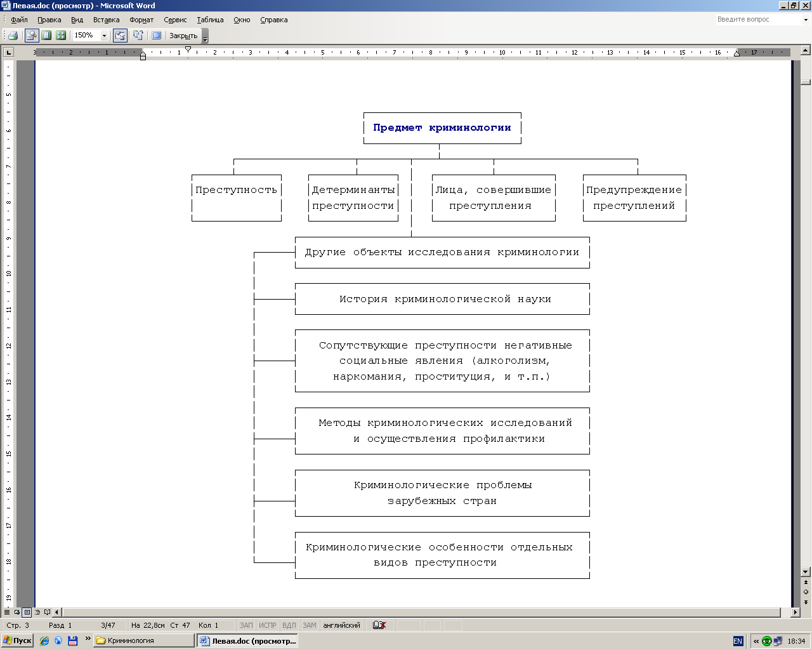Click the 'английский' language status entry
Viewport: 812px width, 650px height.
click(341, 625)
